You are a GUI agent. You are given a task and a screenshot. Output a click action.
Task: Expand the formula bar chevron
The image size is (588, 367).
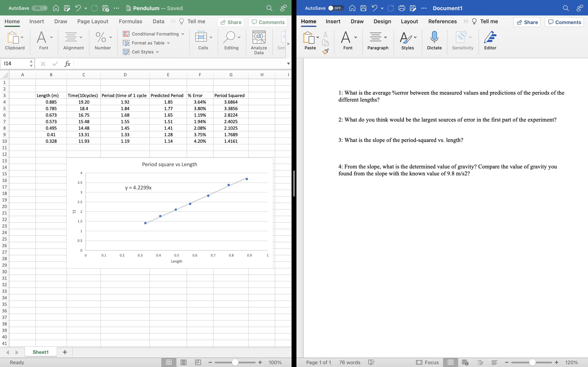[288, 64]
